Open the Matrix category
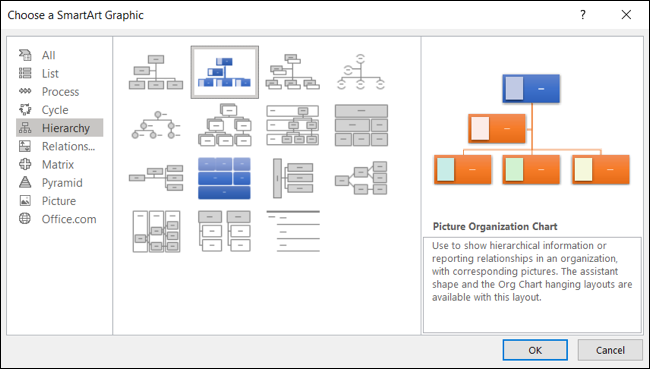The width and height of the screenshot is (650, 369). (x=58, y=165)
